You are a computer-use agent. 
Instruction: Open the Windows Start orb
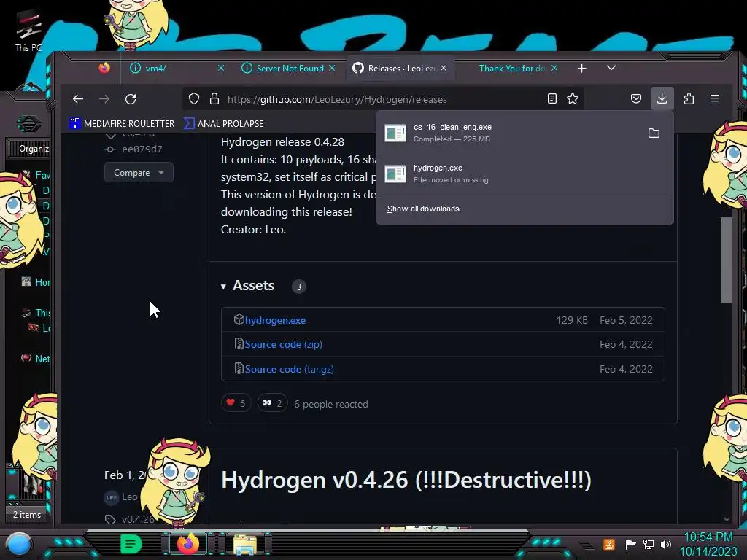[19, 544]
